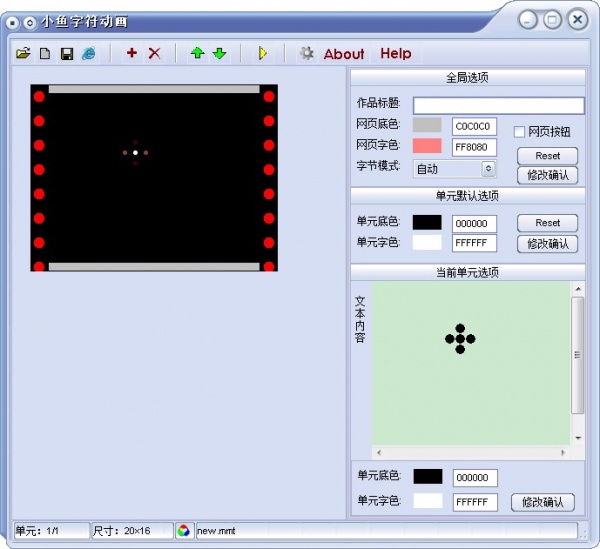Screen dimensions: 600x549
Task: Maximize the window
Action: click(x=553, y=20)
